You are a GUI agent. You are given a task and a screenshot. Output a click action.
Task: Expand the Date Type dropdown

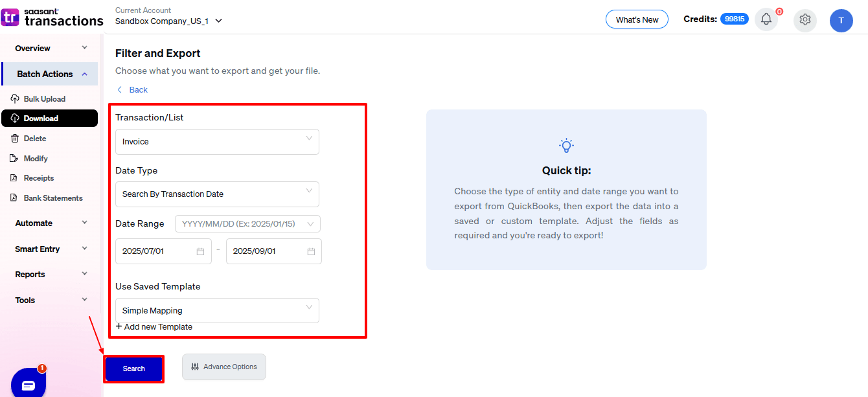217,194
